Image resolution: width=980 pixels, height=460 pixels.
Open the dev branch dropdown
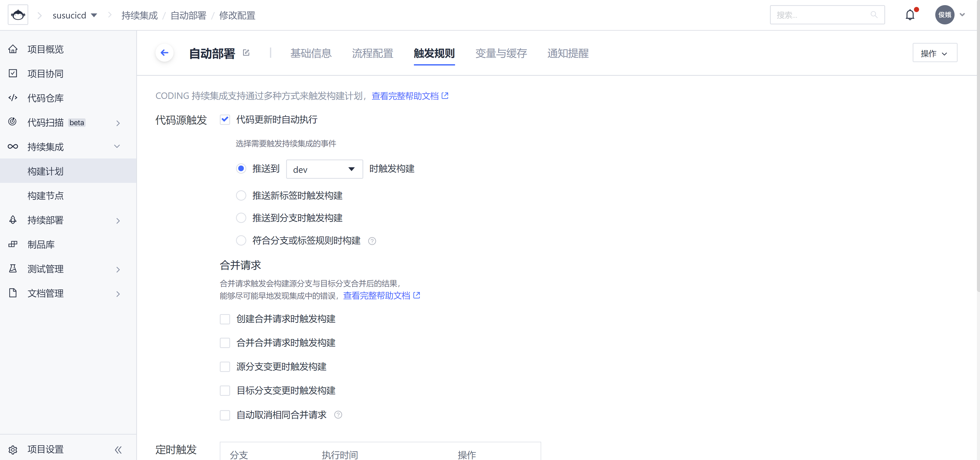324,170
